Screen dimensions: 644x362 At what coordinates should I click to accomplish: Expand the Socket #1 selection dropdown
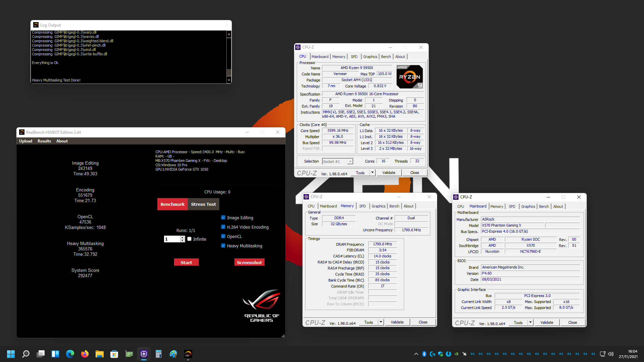350,162
